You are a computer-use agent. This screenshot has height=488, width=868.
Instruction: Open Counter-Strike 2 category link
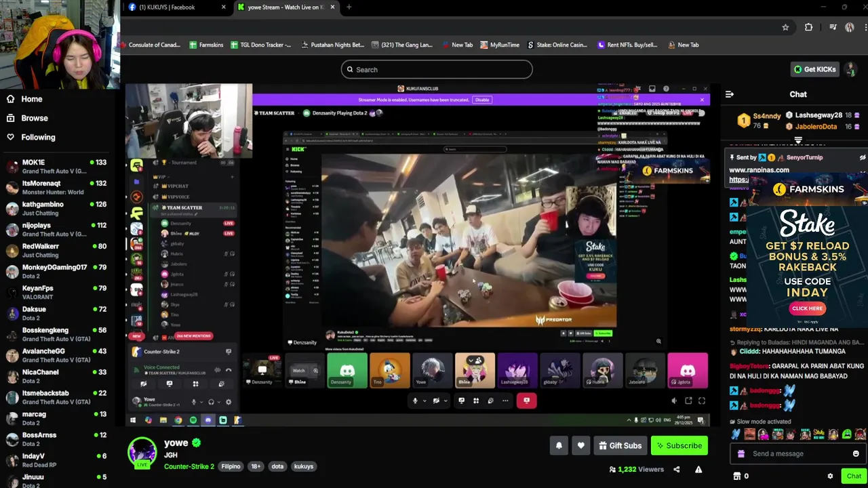[x=189, y=466]
